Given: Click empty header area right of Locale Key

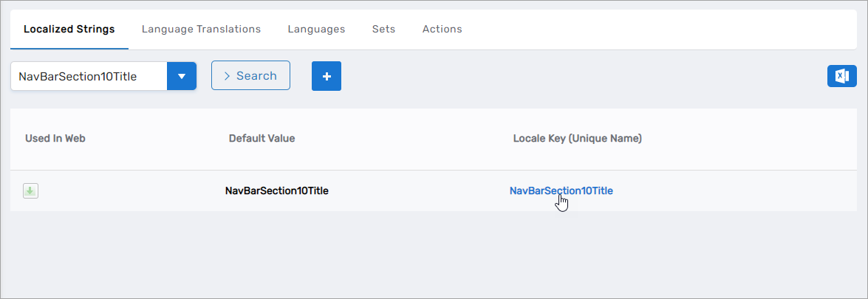Looking at the screenshot, I should coord(761,139).
